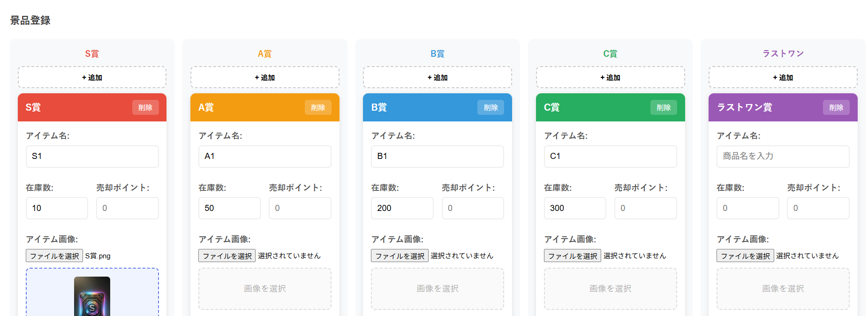Add a new item in A賞 column
Screen dimensions: 868x316
tap(264, 77)
